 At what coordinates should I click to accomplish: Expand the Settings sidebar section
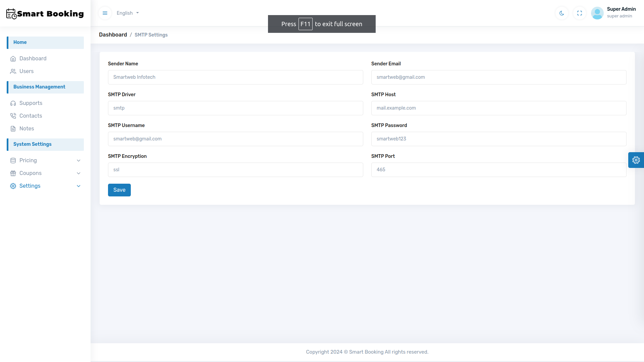(x=45, y=186)
